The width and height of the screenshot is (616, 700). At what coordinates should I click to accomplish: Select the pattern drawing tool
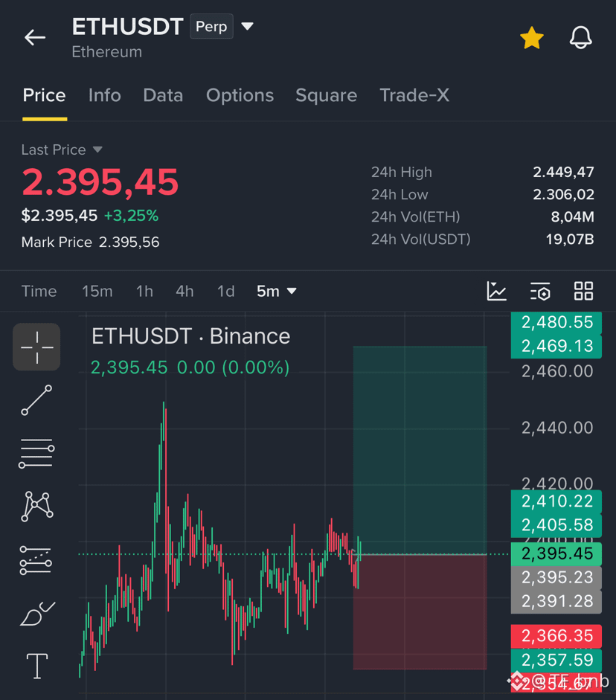(37, 507)
